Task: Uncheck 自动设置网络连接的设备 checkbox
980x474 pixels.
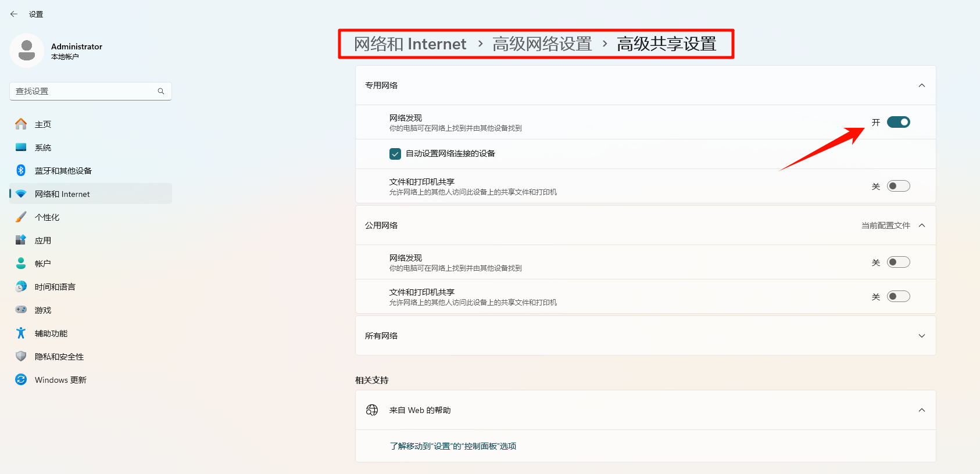Action: [395, 154]
